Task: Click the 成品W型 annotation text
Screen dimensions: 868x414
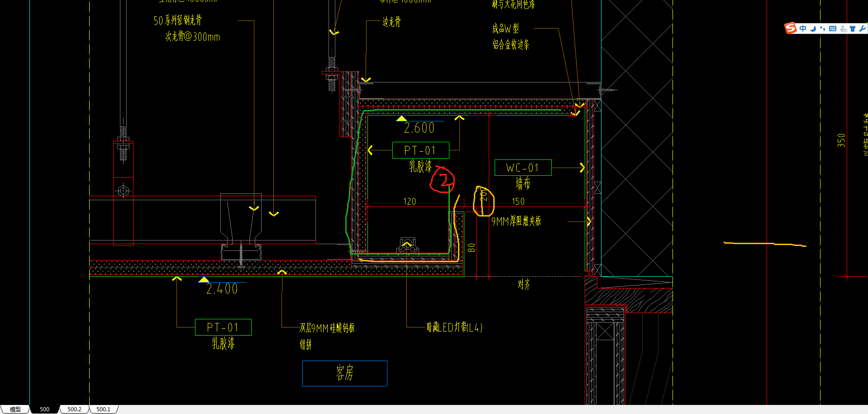Action: [x=506, y=29]
